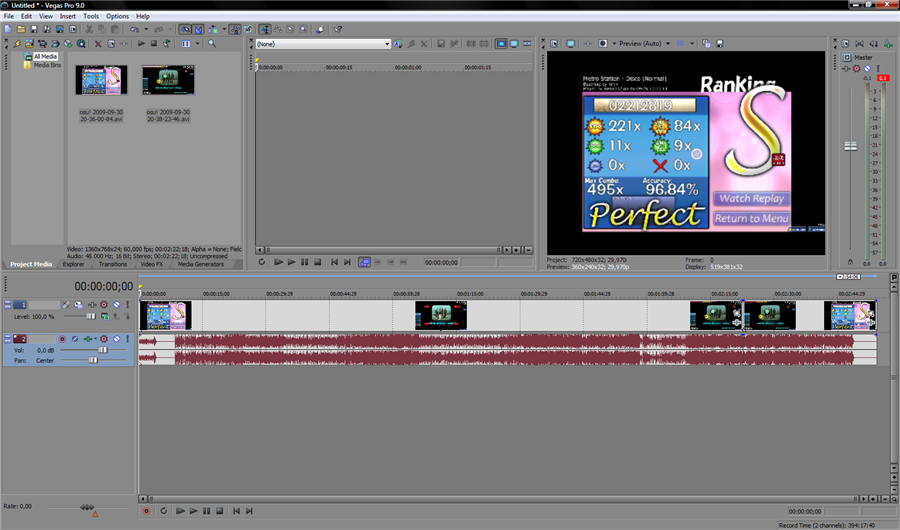Arm audio track 2 for record
Image resolution: width=900 pixels, height=530 pixels.
point(63,339)
